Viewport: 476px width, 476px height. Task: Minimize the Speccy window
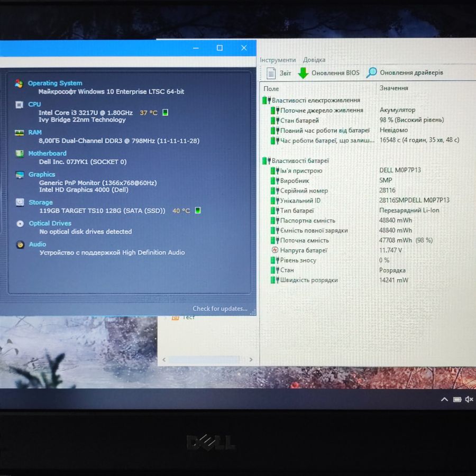(196, 48)
